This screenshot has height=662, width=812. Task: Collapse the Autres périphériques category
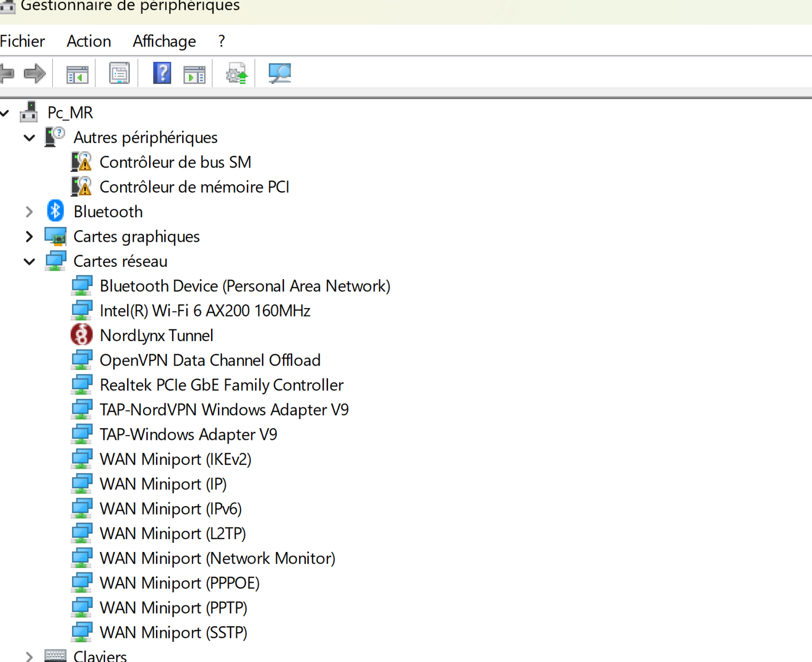pyautogui.click(x=29, y=138)
